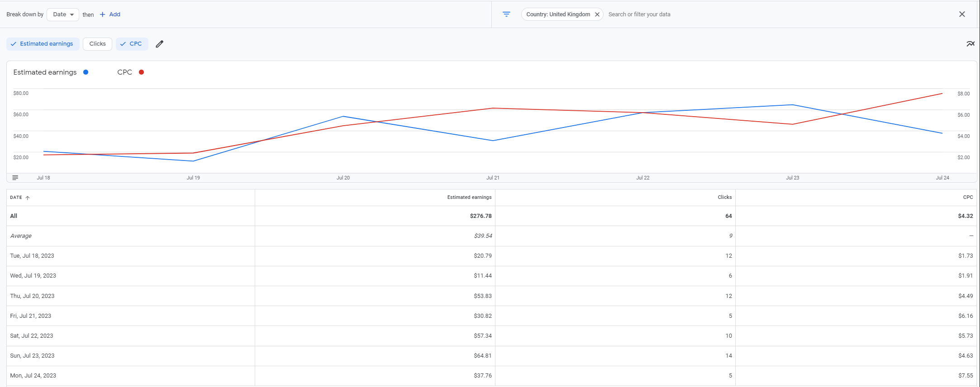
Task: Click the $53.83 earnings cell
Action: [x=482, y=296]
